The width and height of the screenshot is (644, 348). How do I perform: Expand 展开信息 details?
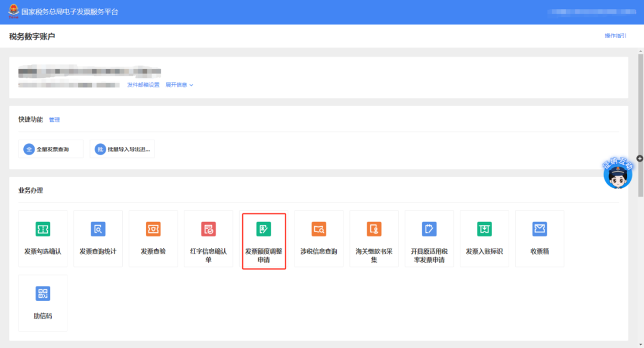179,85
